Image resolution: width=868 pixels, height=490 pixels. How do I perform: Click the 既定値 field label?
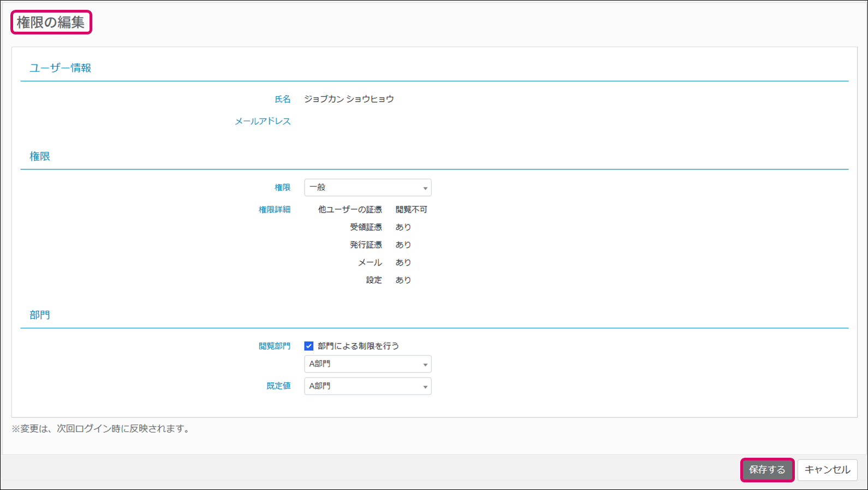coord(278,386)
